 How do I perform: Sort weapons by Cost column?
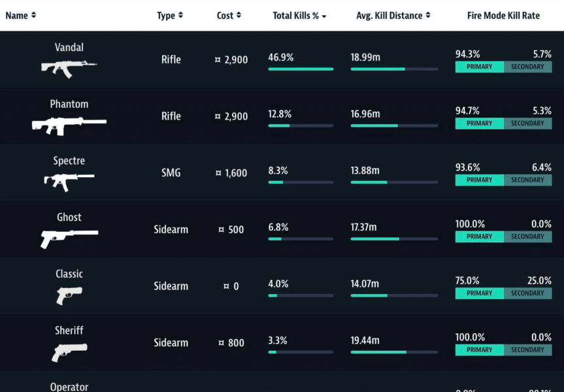[229, 16]
